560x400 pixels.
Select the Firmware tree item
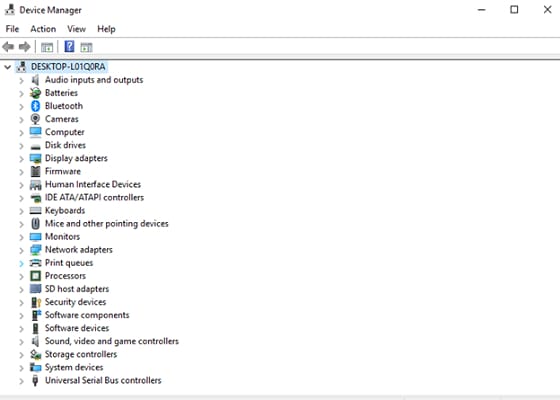click(63, 171)
